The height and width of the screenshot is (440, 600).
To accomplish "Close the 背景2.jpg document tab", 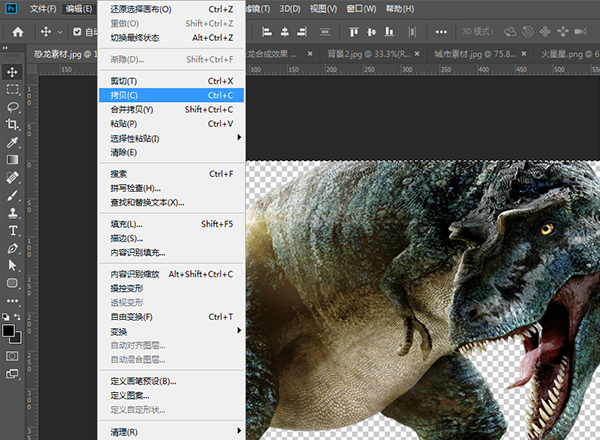I will (419, 53).
